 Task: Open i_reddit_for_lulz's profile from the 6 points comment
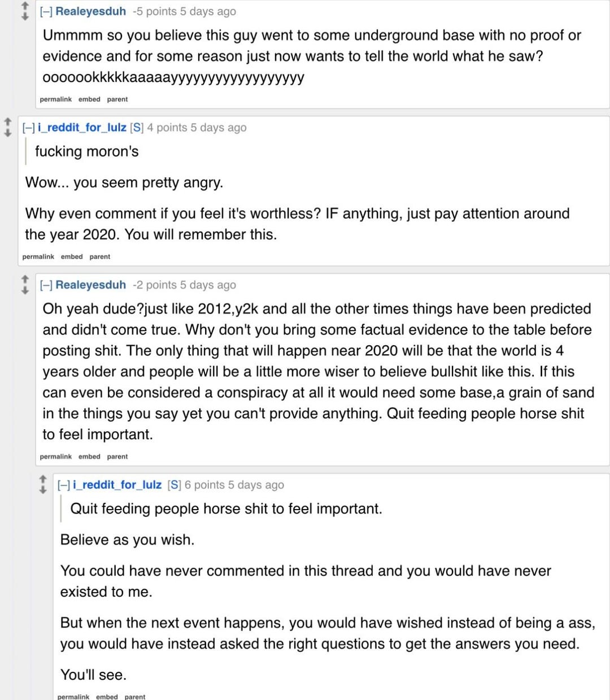[x=117, y=485]
